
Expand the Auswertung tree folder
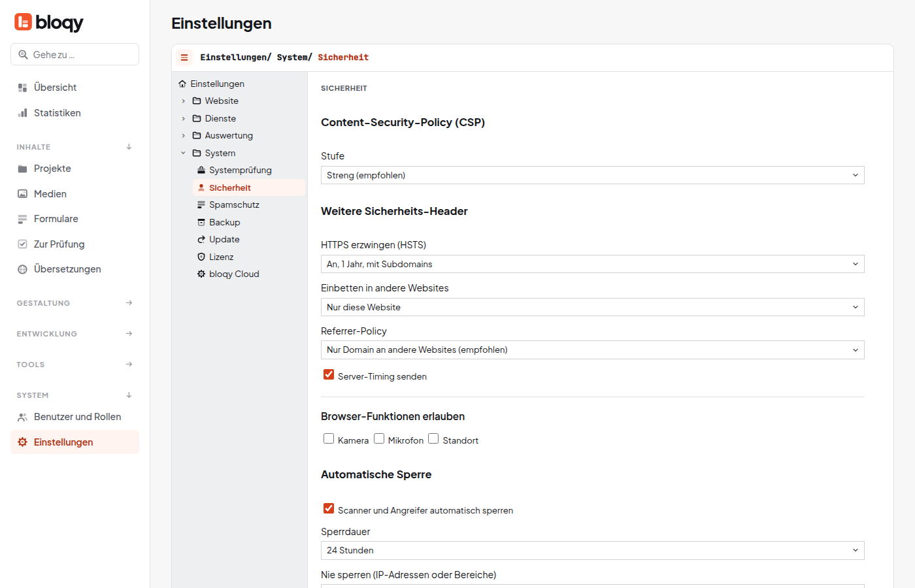click(184, 136)
